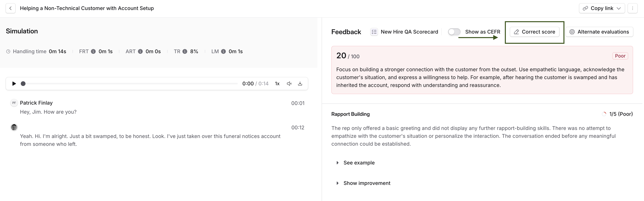Go back using the left chevron button
The image size is (644, 201).
pos(11,8)
